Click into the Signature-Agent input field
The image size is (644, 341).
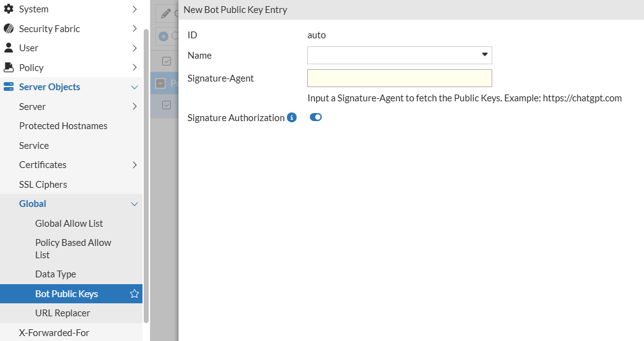(399, 78)
